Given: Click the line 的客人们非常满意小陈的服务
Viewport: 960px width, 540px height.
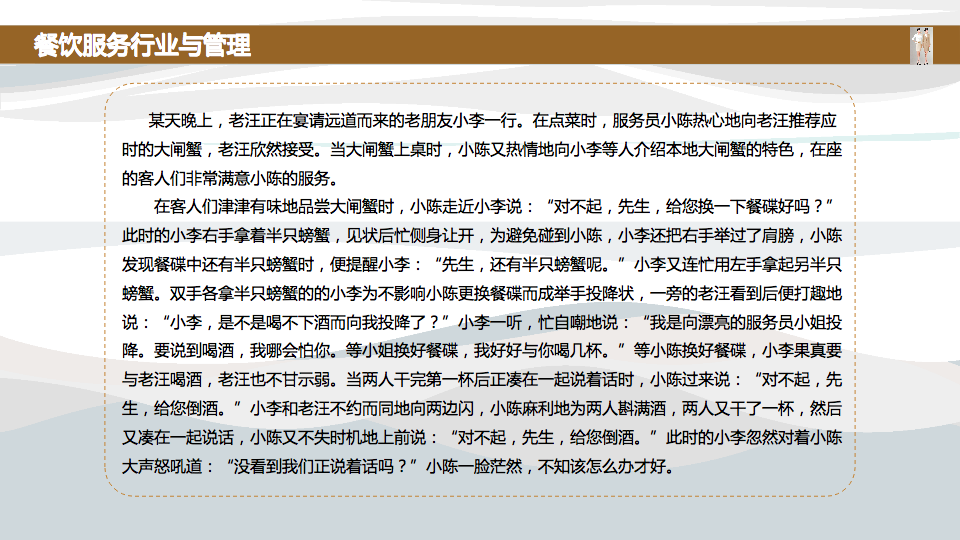Looking at the screenshot, I should pyautogui.click(x=230, y=178).
